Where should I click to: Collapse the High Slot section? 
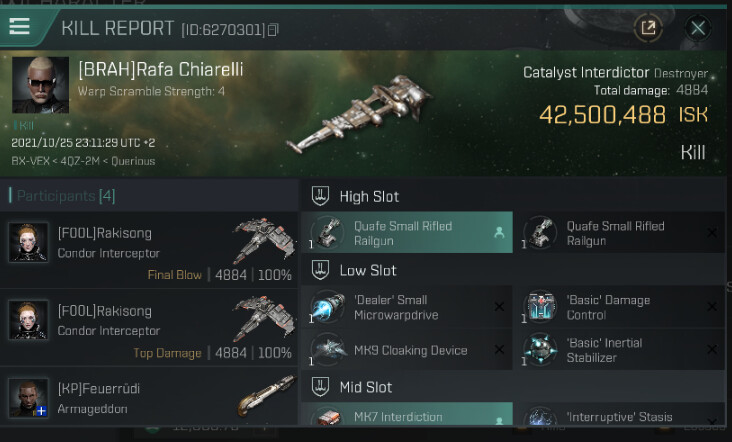(x=321, y=196)
